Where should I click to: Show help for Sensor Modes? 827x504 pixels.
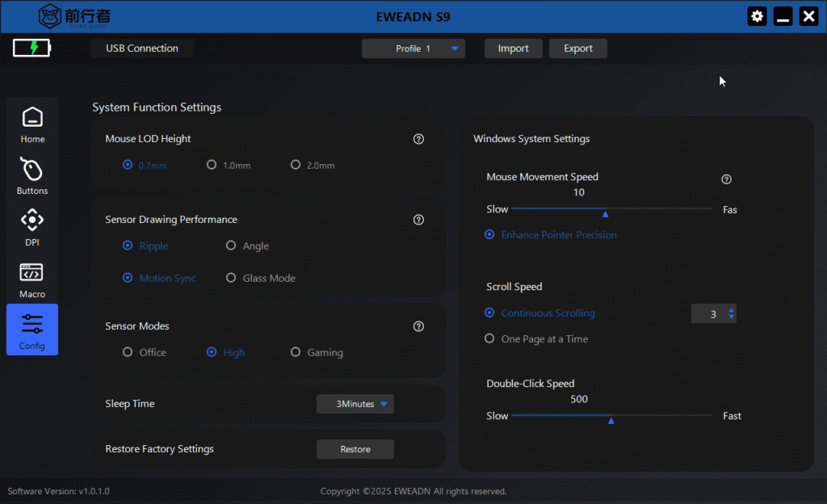tap(418, 326)
